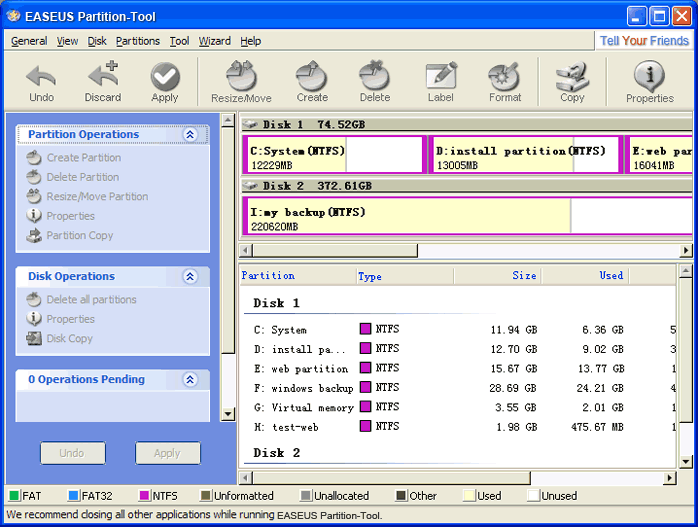The height and width of the screenshot is (528, 698).
Task: Click the Copy toolbar icon
Action: pyautogui.click(x=572, y=81)
